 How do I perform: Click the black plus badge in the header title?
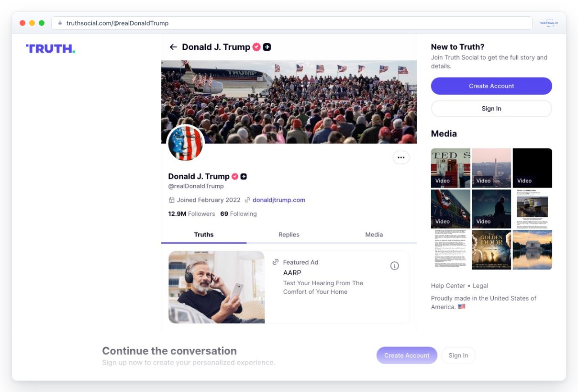tap(267, 47)
